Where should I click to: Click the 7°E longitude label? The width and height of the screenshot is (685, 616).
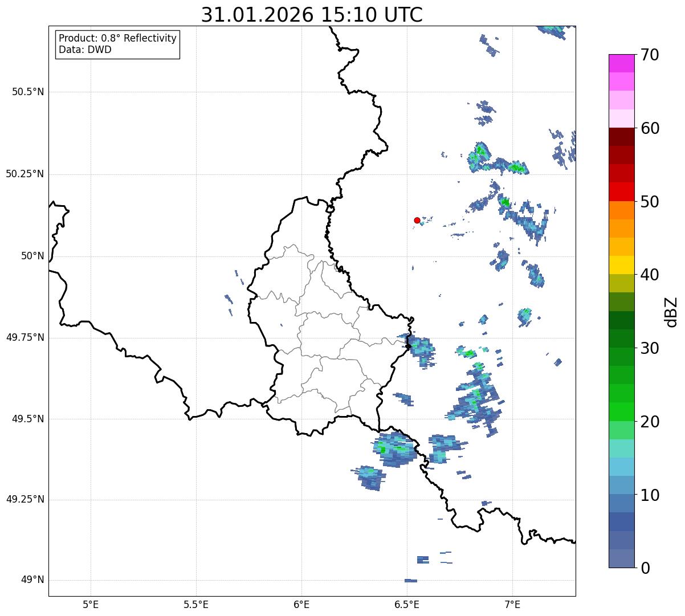coord(512,604)
